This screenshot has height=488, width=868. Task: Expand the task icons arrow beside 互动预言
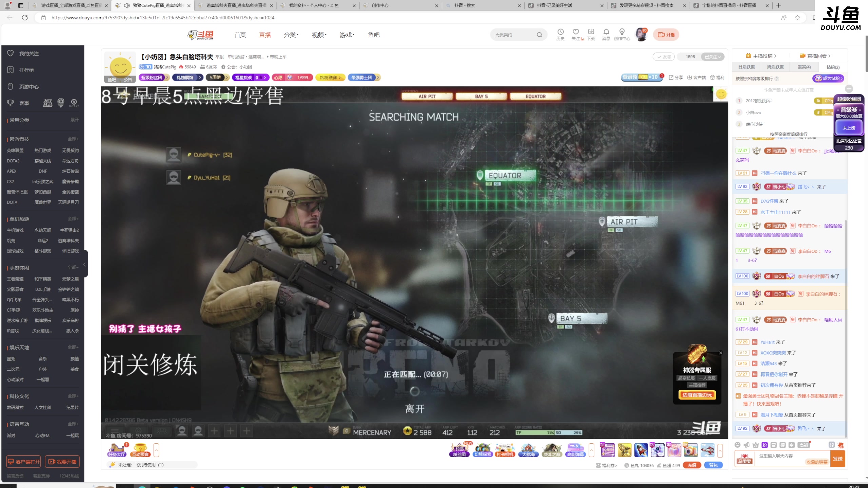156,450
